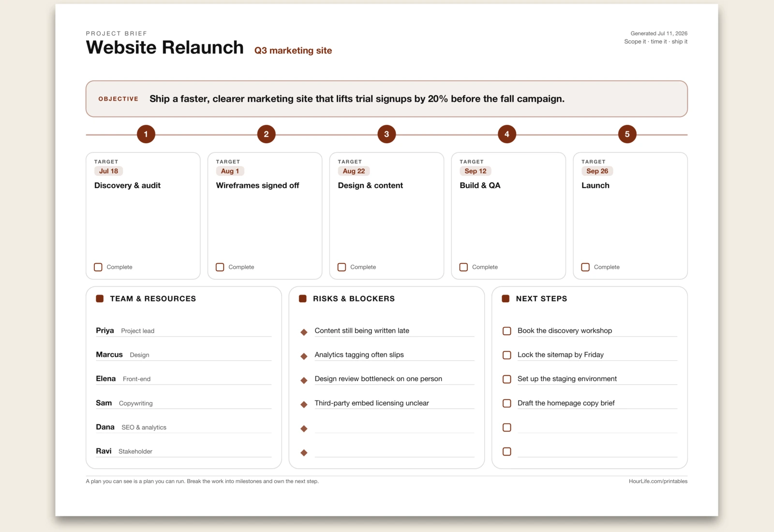Select team member Sam

point(104,403)
